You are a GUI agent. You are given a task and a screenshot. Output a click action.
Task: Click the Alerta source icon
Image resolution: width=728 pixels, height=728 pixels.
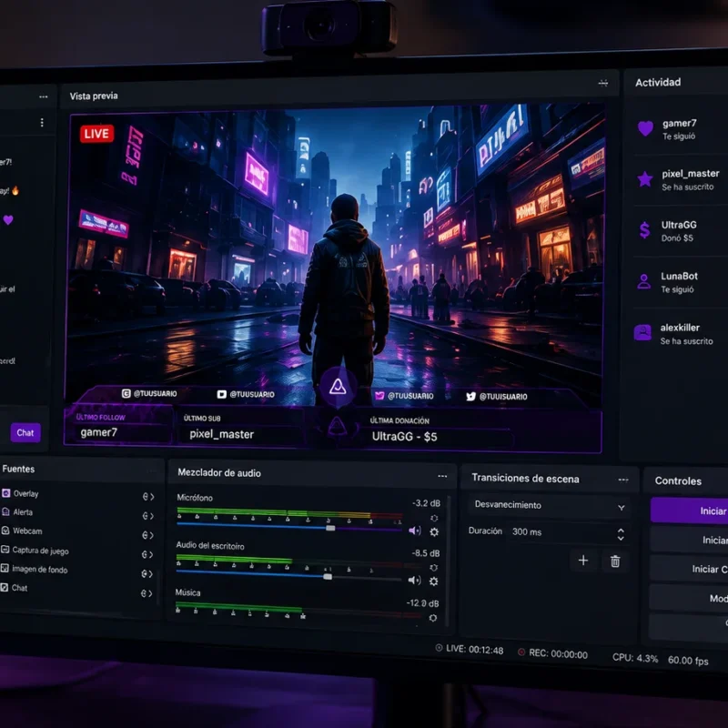click(x=5, y=511)
